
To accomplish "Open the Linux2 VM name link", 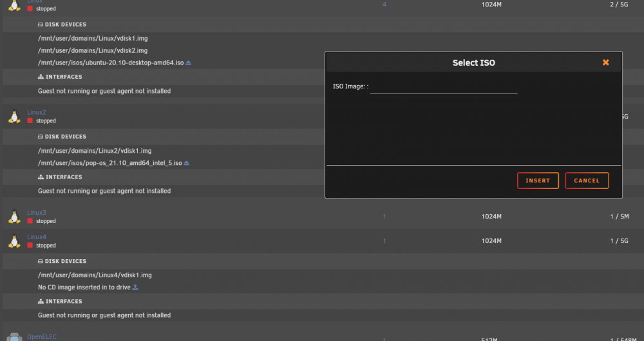I will (x=37, y=112).
